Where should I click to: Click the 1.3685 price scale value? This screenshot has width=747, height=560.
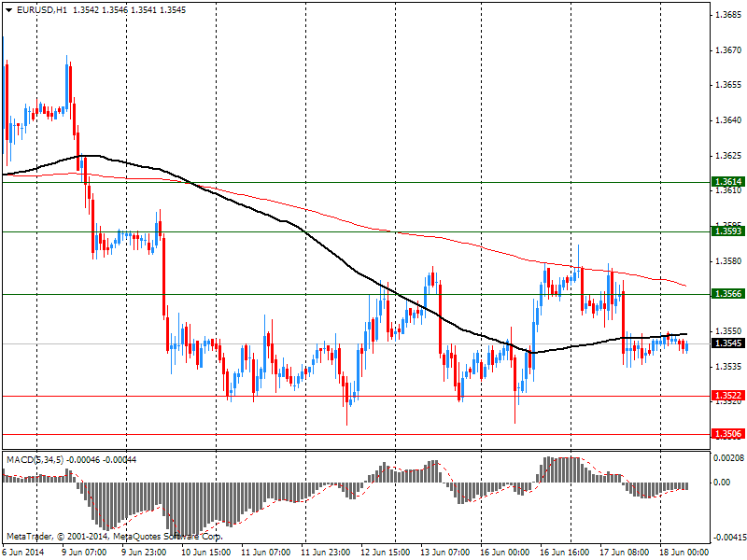pos(728,15)
